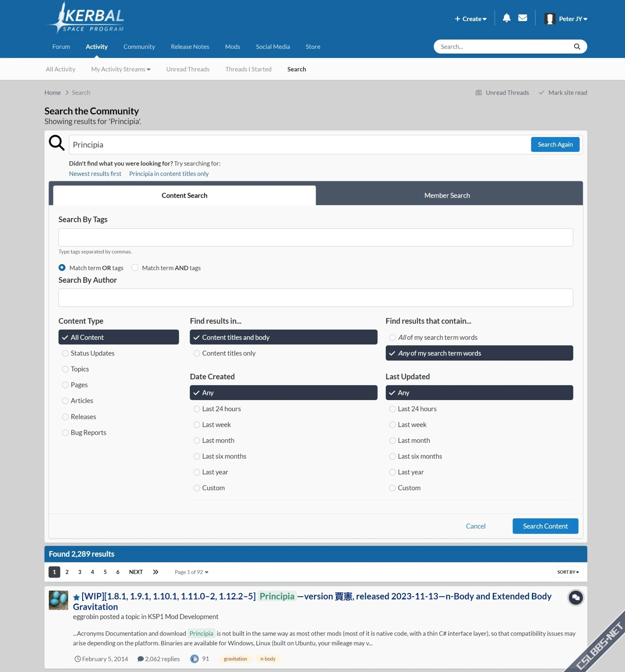Open the Community nav item
The height and width of the screenshot is (672, 625).
[x=139, y=47]
